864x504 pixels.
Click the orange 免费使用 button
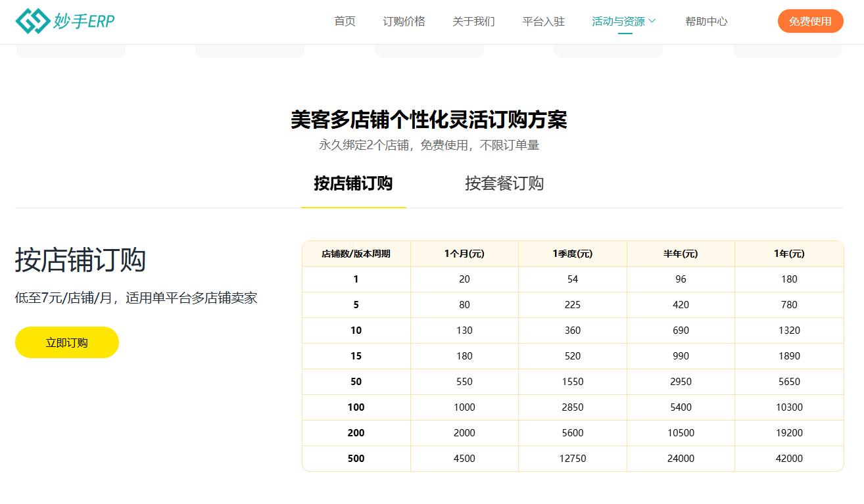(810, 21)
